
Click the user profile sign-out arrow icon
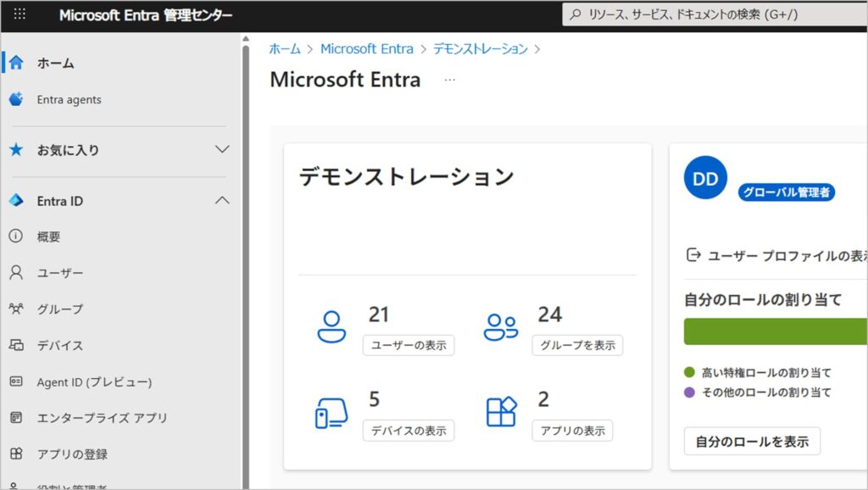[x=693, y=255]
